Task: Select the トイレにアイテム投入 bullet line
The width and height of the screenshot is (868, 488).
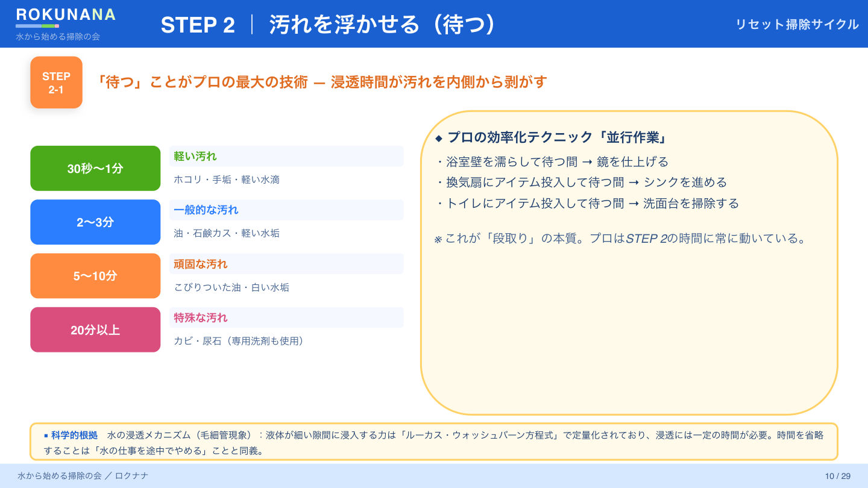Action: tap(587, 203)
